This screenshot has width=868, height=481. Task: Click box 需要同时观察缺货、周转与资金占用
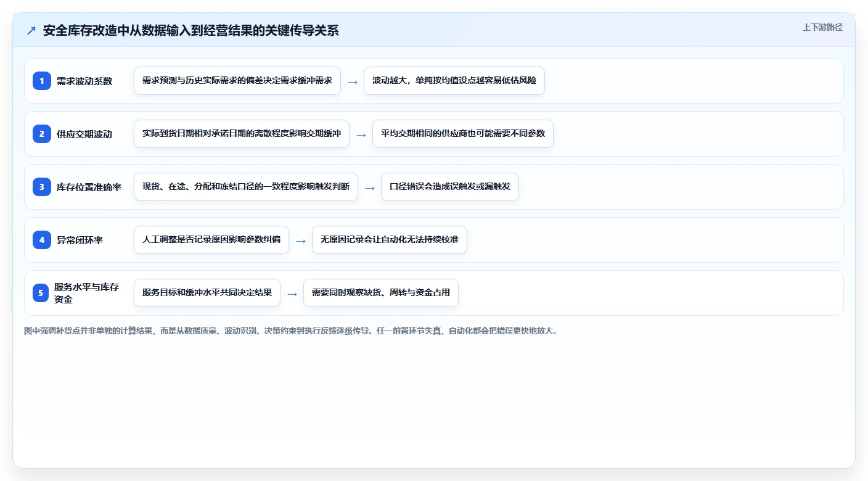coord(381,293)
